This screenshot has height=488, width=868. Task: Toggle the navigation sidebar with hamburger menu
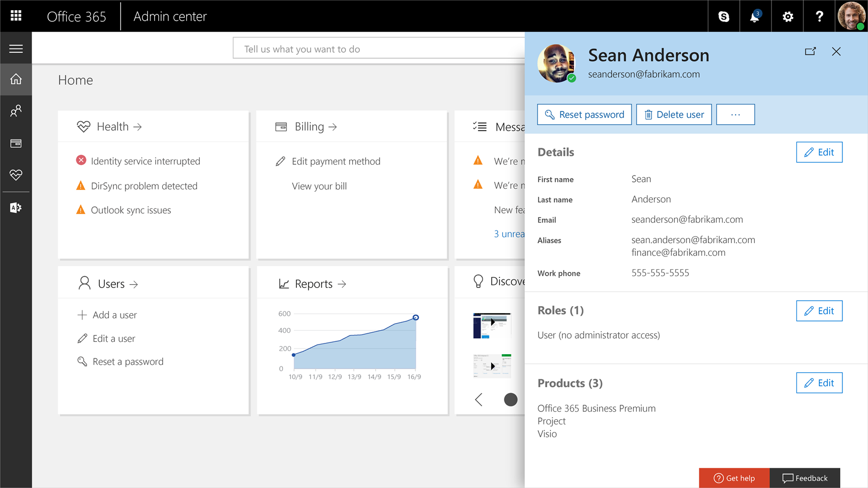click(x=15, y=47)
